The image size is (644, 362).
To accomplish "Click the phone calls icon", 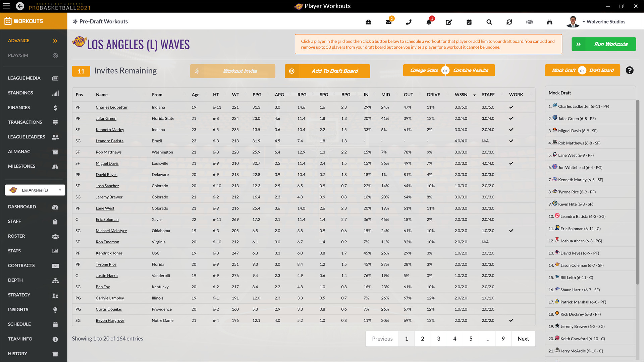I will (409, 22).
